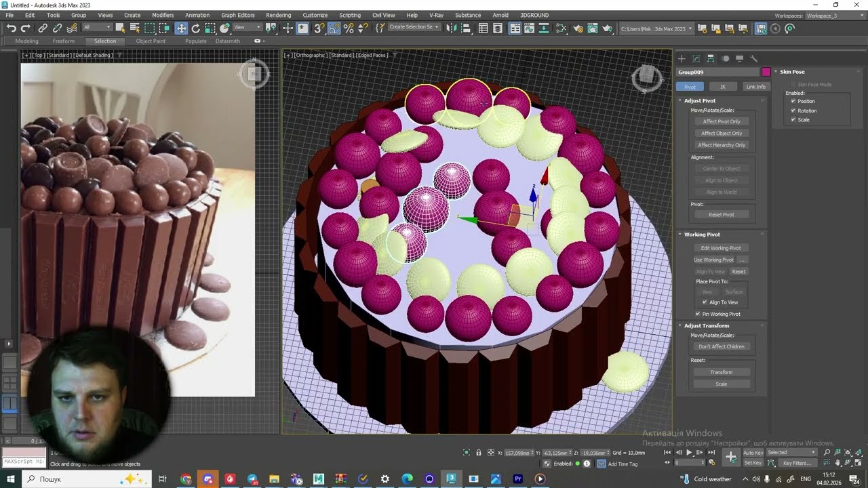The image size is (868, 488).
Task: Toggle the Angle Snap icon
Action: coord(334,28)
